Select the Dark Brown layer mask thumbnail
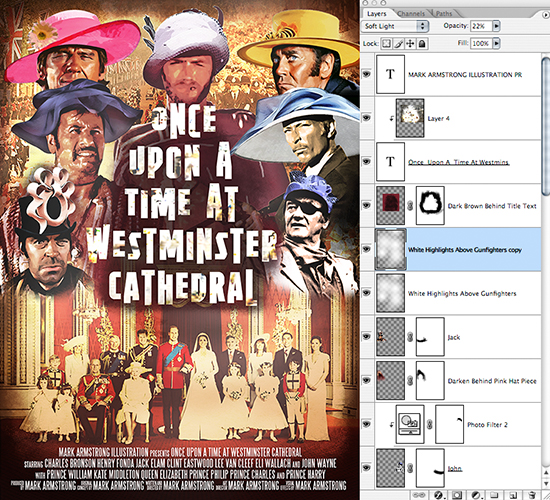Screen dimensions: 550x500 (430, 205)
